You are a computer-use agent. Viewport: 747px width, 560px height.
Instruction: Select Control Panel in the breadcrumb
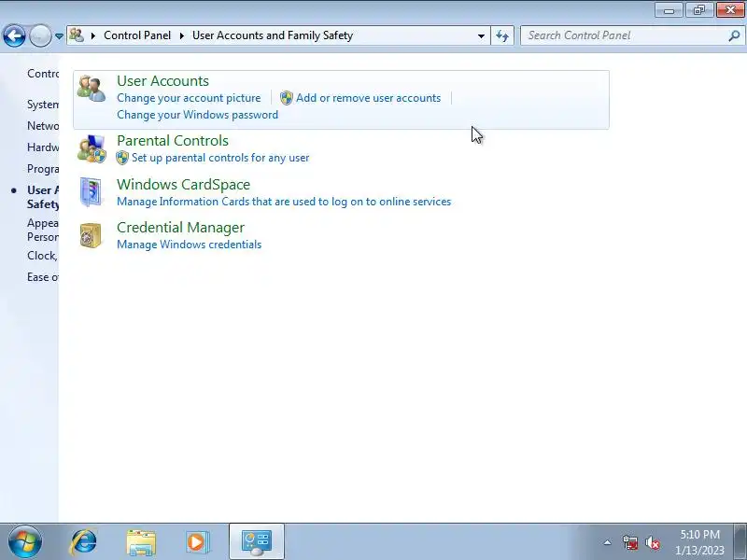[137, 35]
